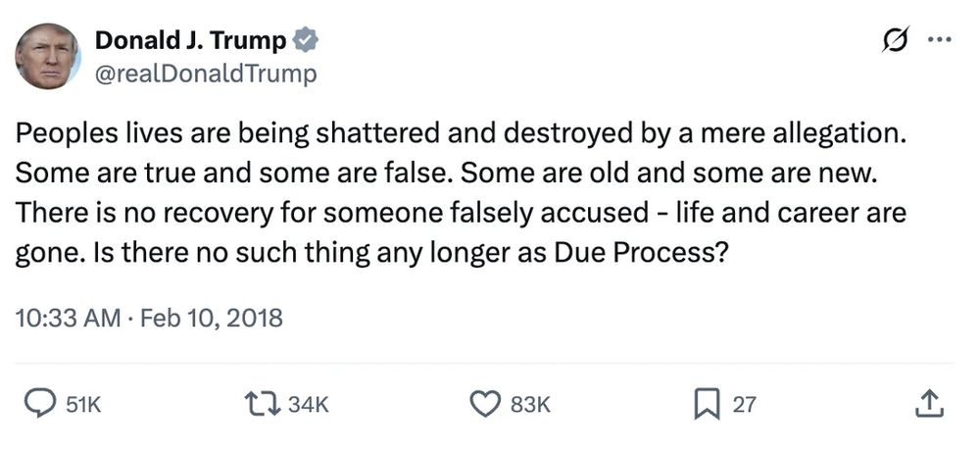980x451 pixels.
Task: Click the tweet's first line about allegations
Action: pyautogui.click(x=461, y=134)
